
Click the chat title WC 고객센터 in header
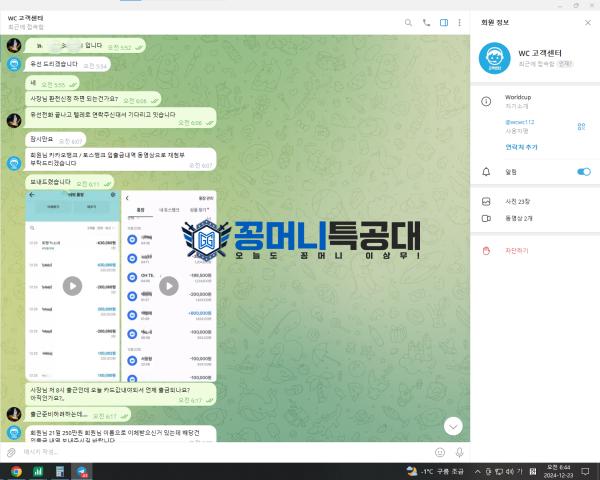[x=26, y=18]
